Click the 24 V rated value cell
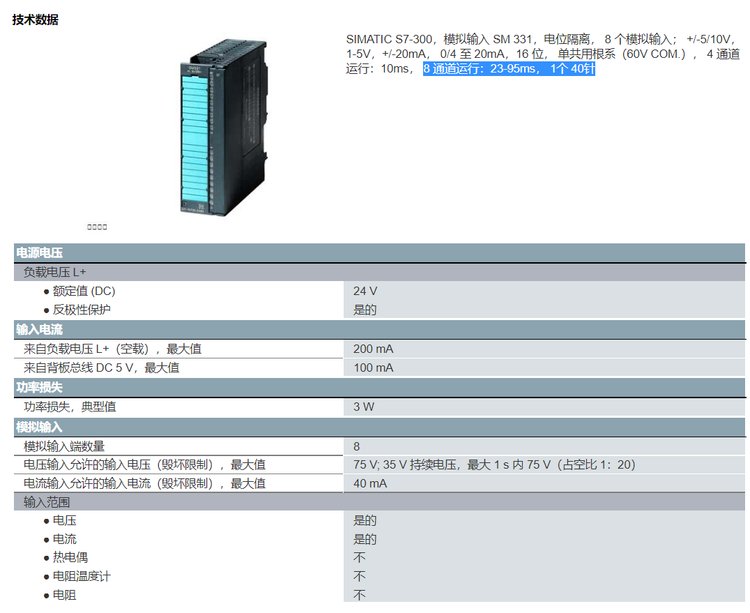This screenshot has width=750, height=613. (365, 291)
